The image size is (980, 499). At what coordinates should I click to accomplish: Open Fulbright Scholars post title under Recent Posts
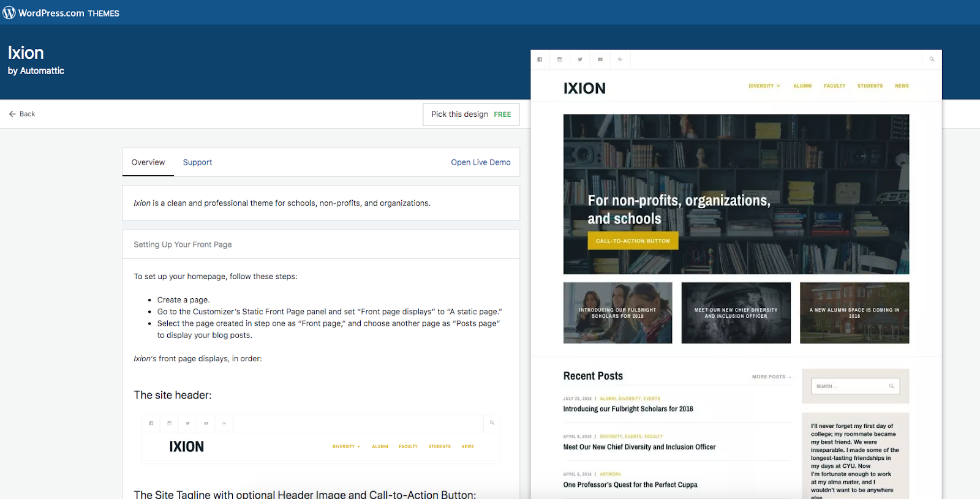click(628, 409)
